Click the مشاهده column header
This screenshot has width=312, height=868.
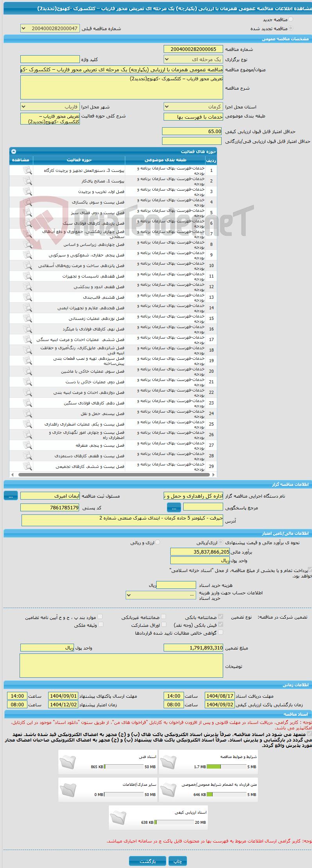point(21,160)
